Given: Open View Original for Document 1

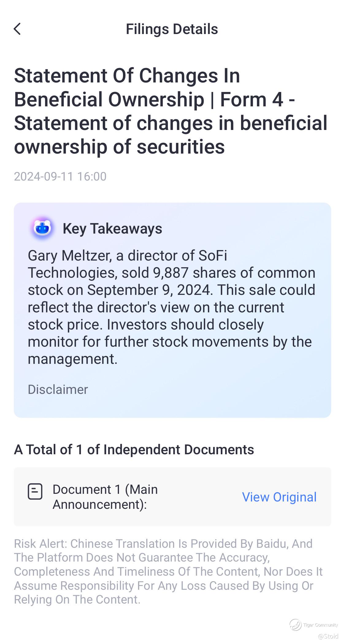Looking at the screenshot, I should (279, 497).
